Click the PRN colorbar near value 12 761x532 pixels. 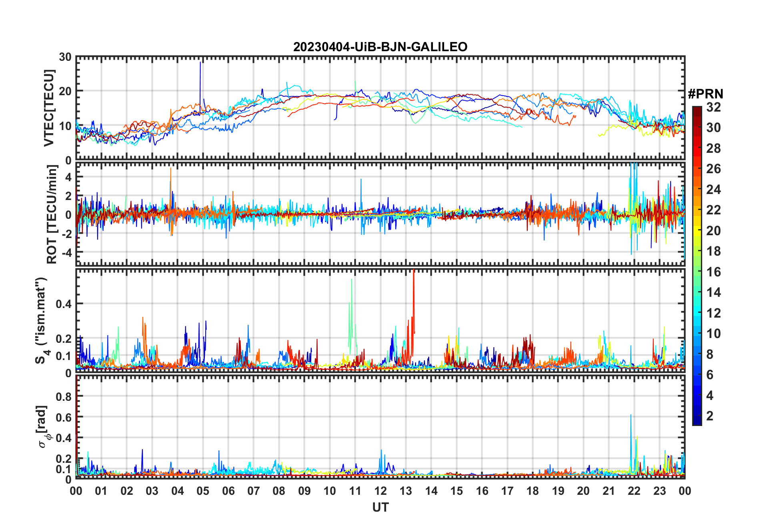click(697, 313)
